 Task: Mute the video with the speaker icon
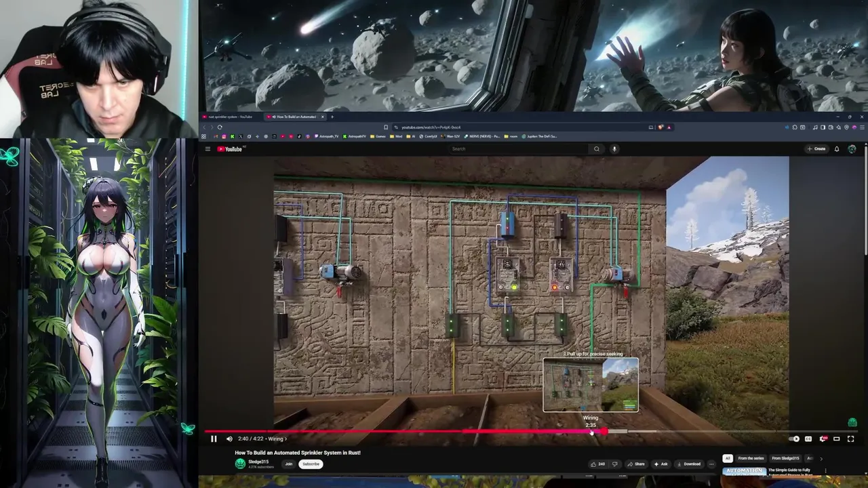click(x=229, y=439)
